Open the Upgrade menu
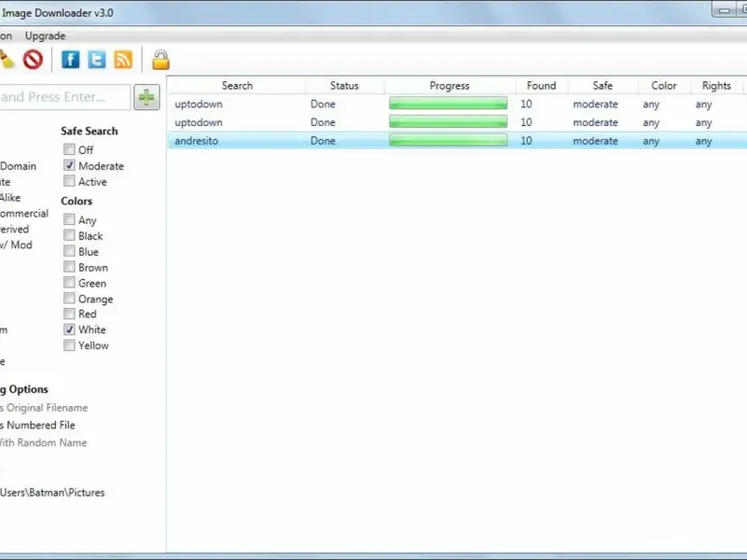Viewport: 747px width, 560px height. [45, 35]
